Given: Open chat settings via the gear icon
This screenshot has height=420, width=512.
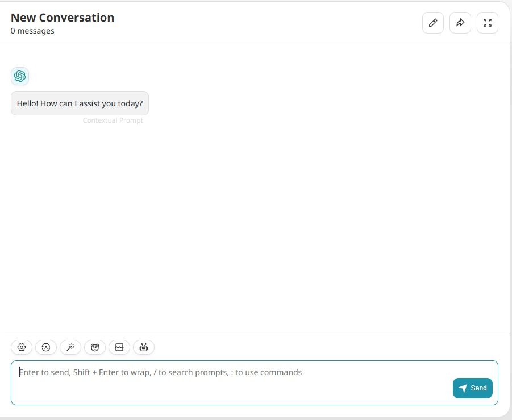Looking at the screenshot, I should pyautogui.click(x=22, y=347).
